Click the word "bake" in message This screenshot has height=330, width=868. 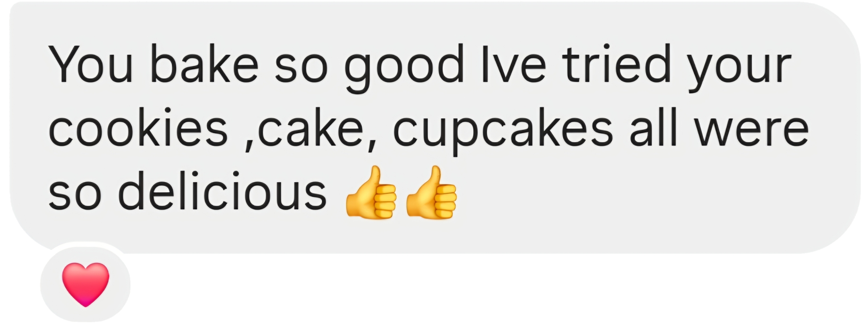pos(205,63)
